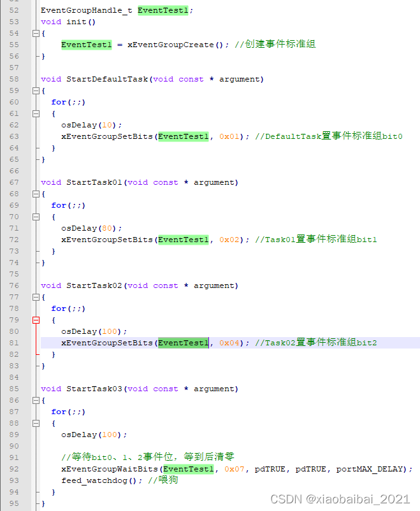This screenshot has height=511, width=420.
Task: Click the 创建事件标准组 comment on line 55
Action: click(x=275, y=44)
